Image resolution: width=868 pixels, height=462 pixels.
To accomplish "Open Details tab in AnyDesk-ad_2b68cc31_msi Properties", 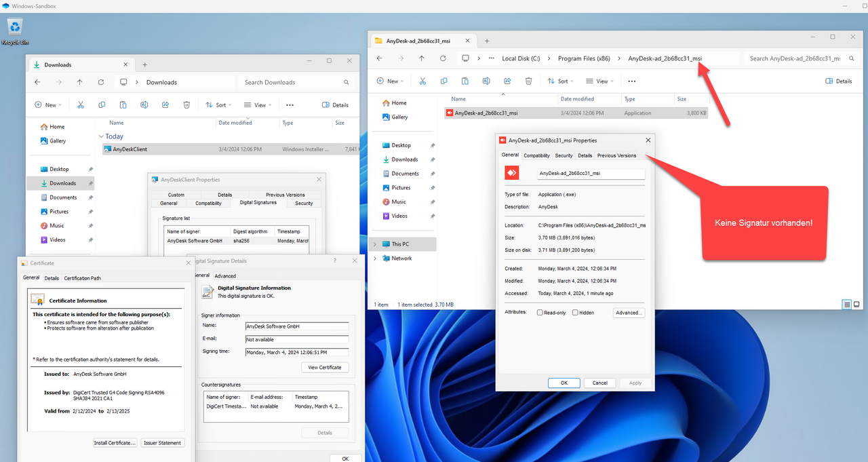I will (585, 155).
